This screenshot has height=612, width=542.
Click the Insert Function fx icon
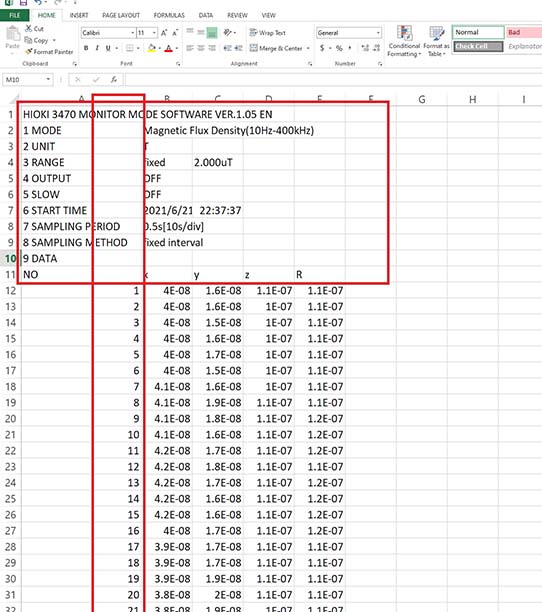tap(114, 80)
